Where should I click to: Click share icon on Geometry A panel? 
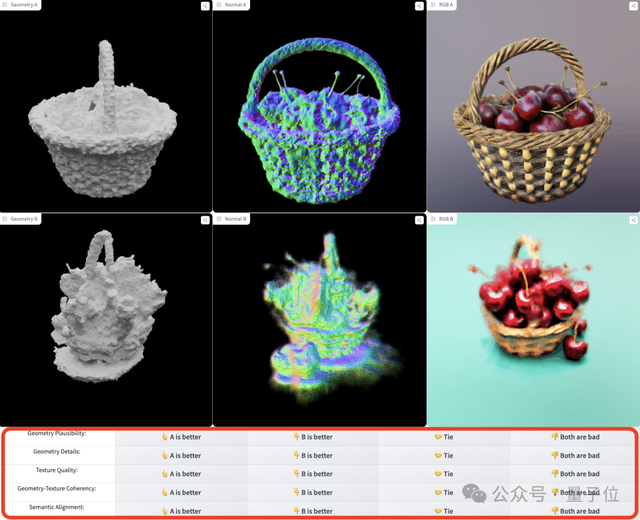click(205, 6)
